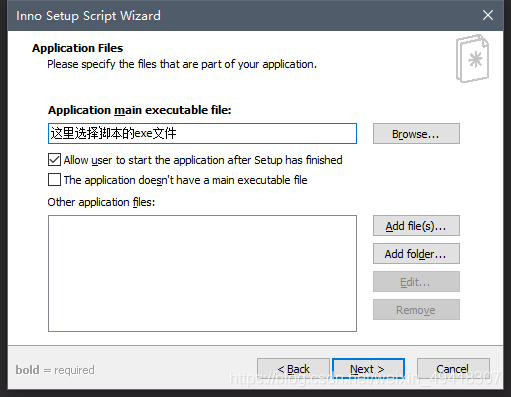Go back with the < Back button
Image resolution: width=511 pixels, height=397 pixels.
[293, 369]
